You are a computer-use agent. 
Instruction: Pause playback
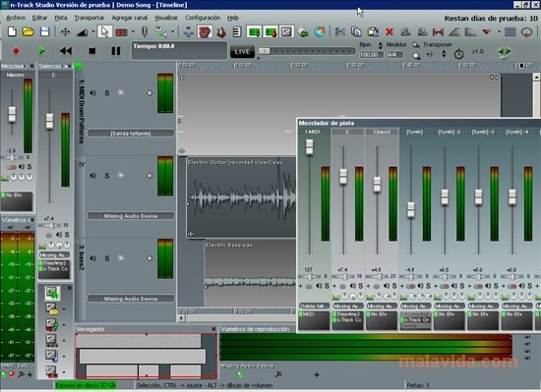116,51
